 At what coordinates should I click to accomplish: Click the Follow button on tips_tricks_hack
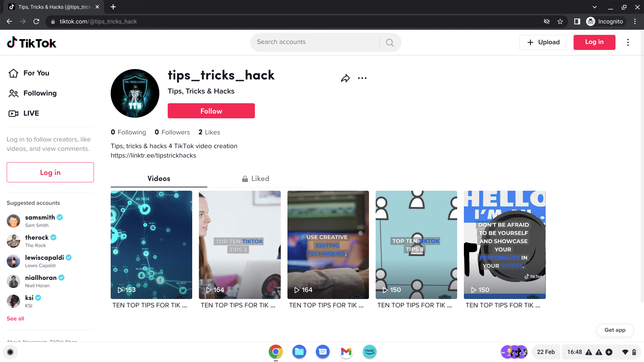tap(211, 111)
